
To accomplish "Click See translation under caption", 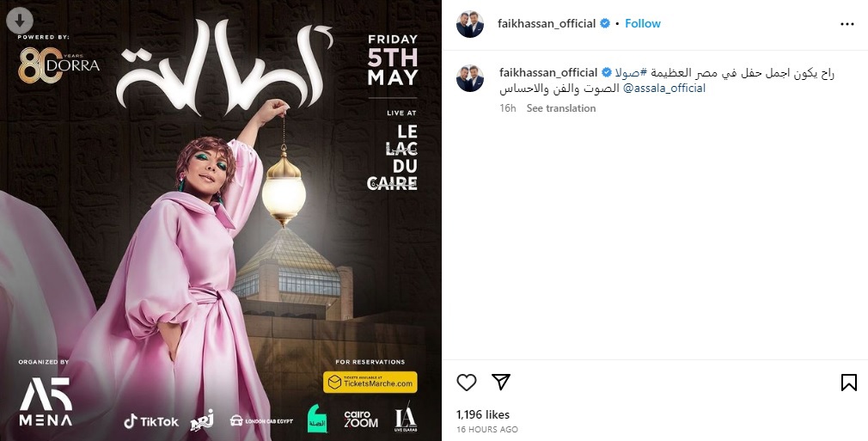I will (x=561, y=108).
